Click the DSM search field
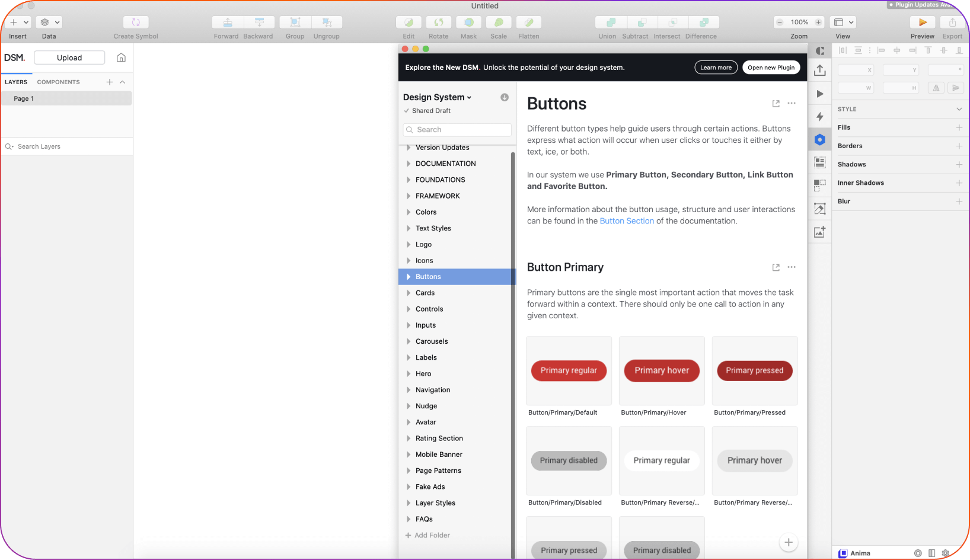This screenshot has height=560, width=970. pos(457,130)
